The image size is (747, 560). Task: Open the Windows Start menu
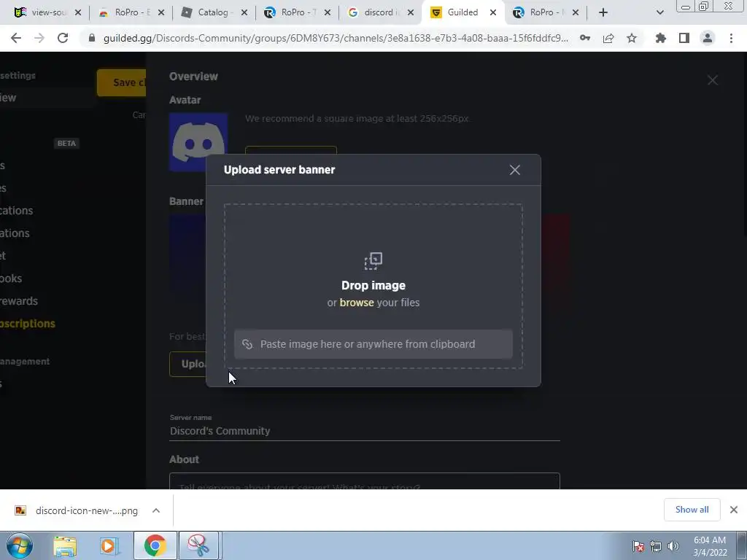click(x=20, y=545)
